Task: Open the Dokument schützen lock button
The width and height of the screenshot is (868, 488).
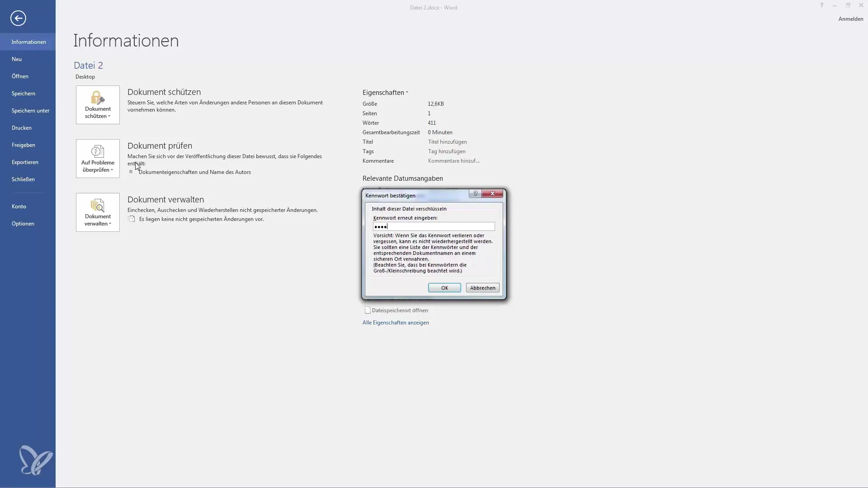Action: [x=98, y=105]
